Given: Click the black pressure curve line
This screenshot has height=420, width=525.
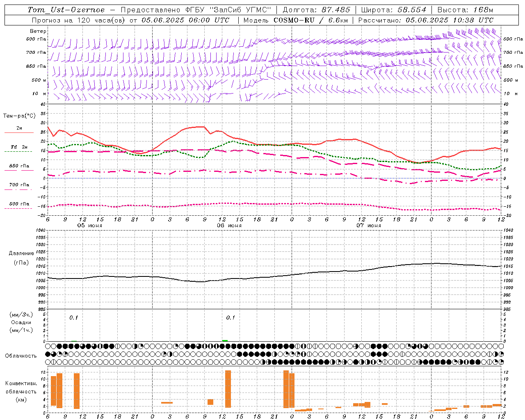Looking at the screenshot, I should [x=274, y=276].
